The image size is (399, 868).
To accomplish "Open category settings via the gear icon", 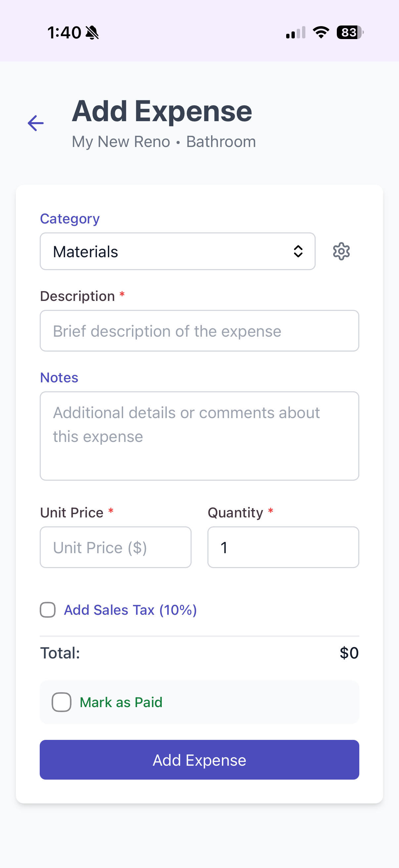I will click(341, 251).
